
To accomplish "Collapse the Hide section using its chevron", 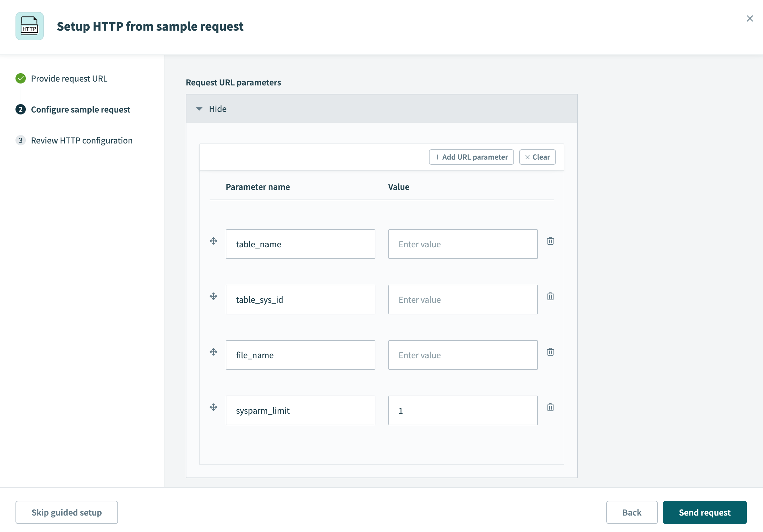I will coord(199,109).
